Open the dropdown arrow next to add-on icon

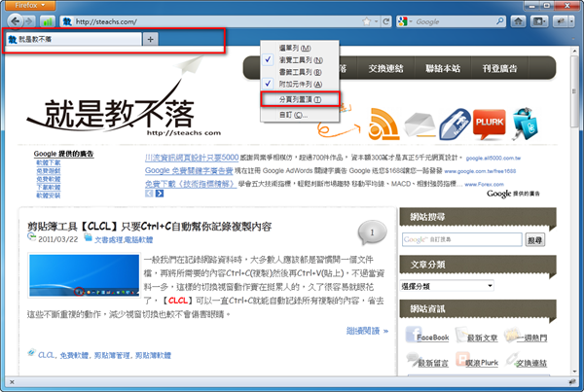click(572, 21)
